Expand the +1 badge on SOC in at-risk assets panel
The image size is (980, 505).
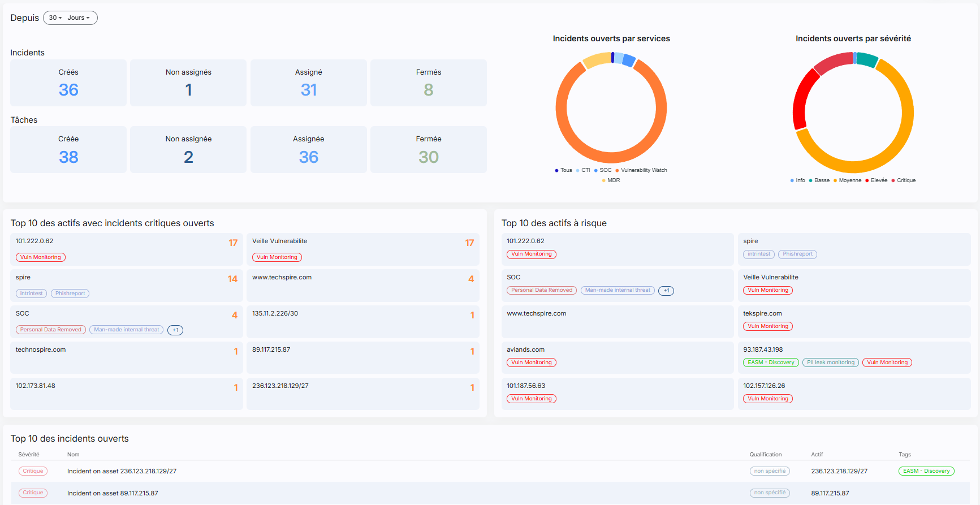(666, 291)
